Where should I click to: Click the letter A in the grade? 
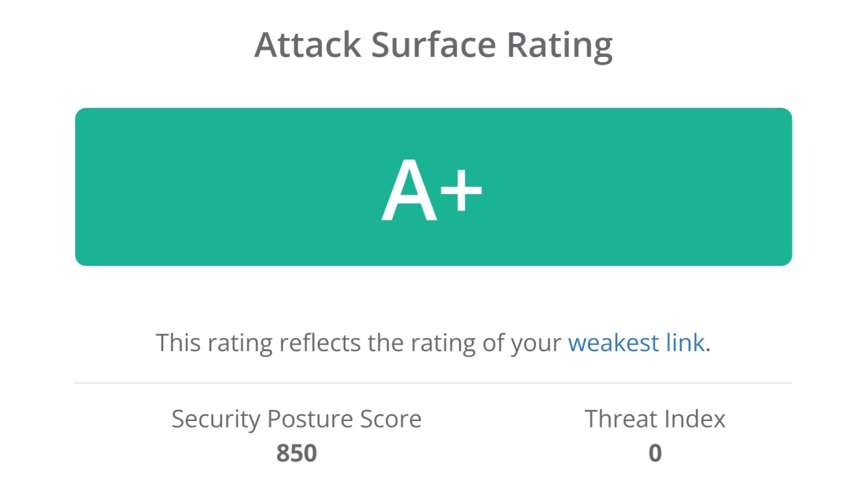[409, 193]
